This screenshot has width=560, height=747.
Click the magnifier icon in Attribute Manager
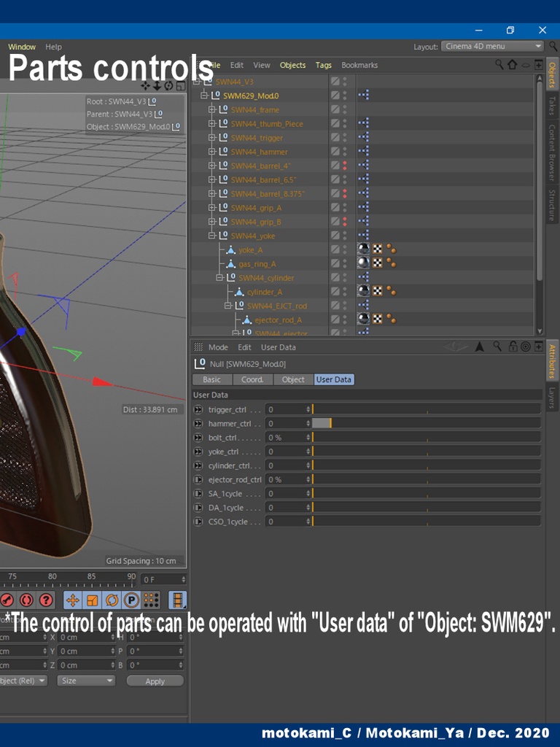coord(497,347)
